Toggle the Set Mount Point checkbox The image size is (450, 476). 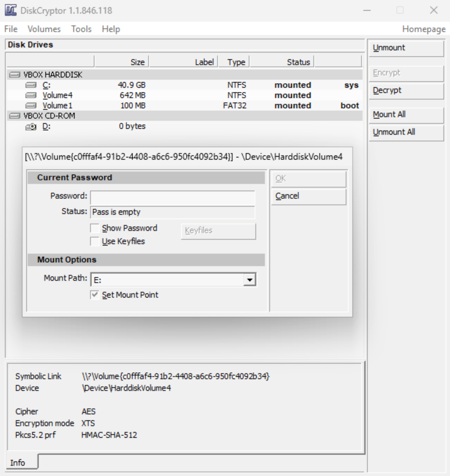(95, 295)
